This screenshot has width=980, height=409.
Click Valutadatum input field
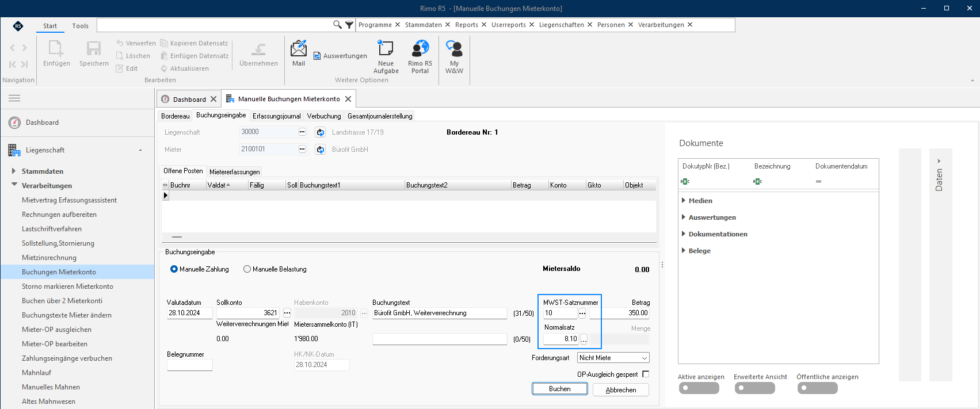point(189,313)
